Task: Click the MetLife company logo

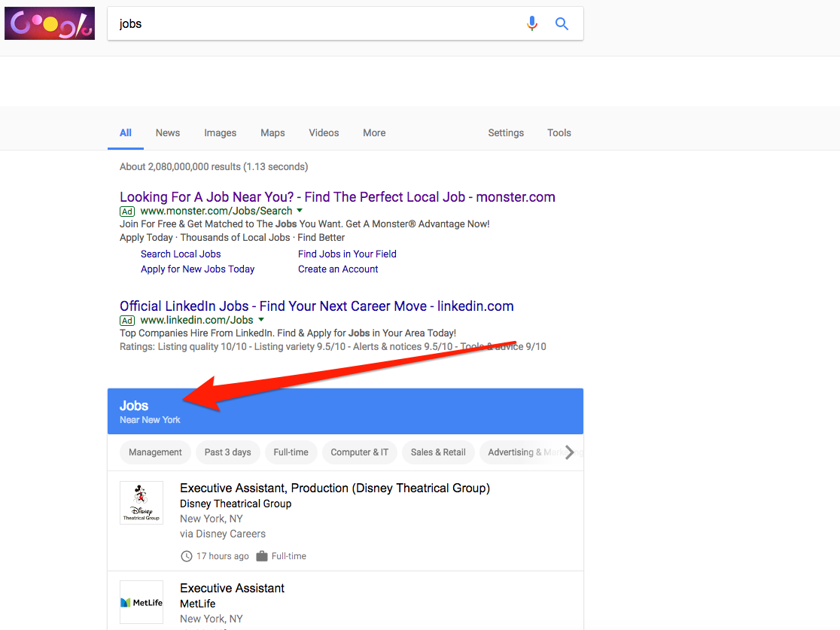Action: pyautogui.click(x=142, y=602)
